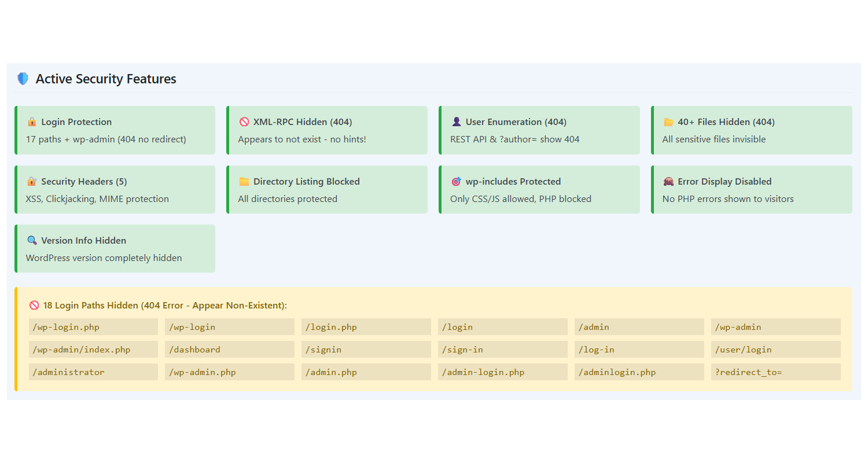
Task: Click the /admin-login.php path entry
Action: 503,372
